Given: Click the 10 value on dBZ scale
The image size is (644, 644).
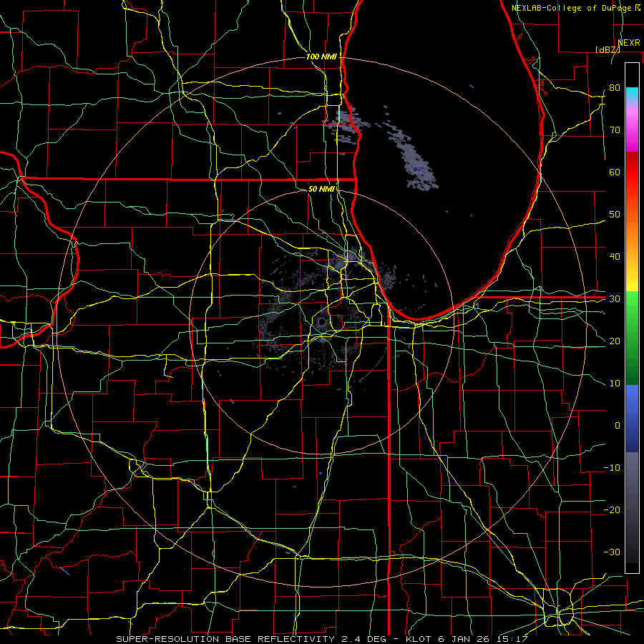Looking at the screenshot, I should coord(615,384).
